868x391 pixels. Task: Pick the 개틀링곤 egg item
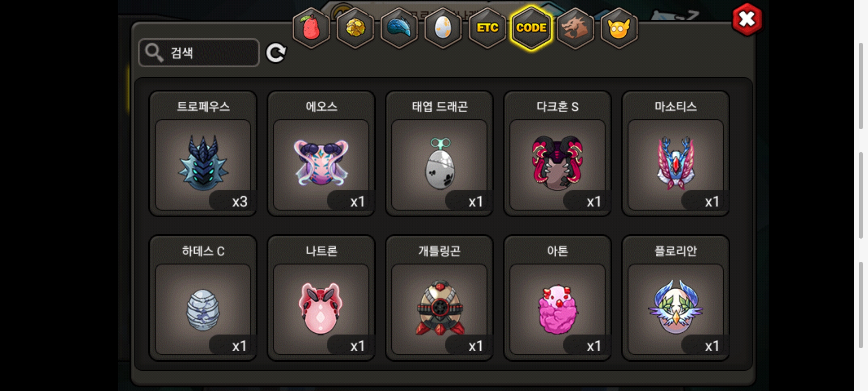tap(439, 298)
